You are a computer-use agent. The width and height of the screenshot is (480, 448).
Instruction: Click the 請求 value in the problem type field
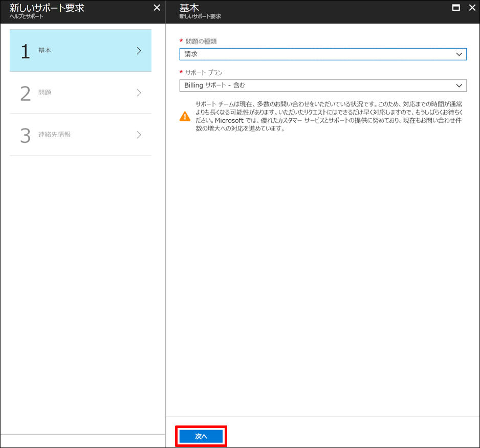point(189,54)
